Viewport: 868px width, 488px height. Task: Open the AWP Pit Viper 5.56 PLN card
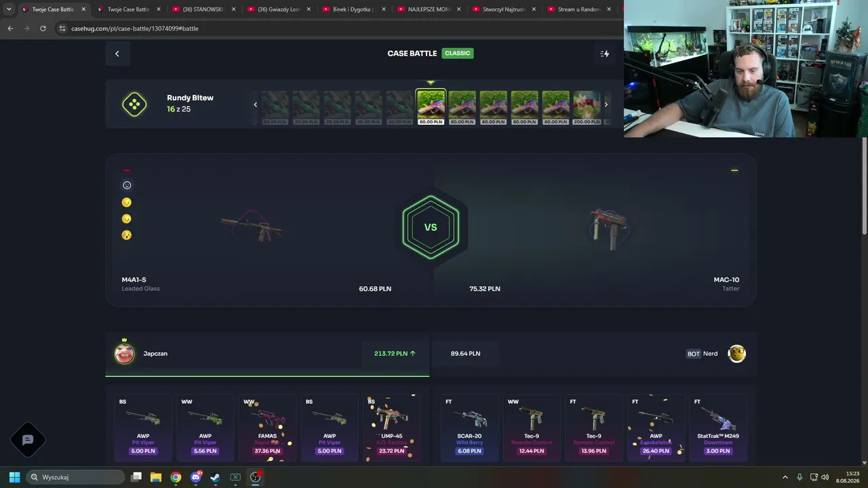tap(205, 428)
